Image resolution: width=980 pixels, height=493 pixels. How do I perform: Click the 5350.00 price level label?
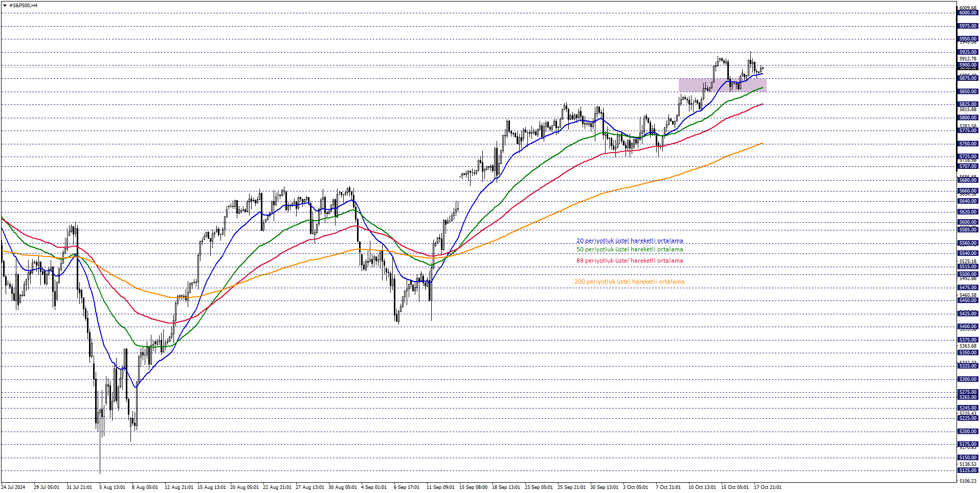pos(968,353)
